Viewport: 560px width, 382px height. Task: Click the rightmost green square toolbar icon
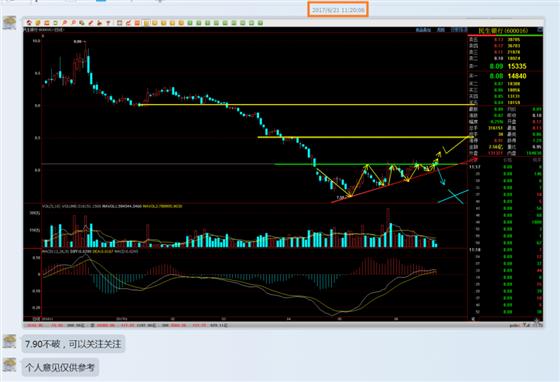(260, 23)
